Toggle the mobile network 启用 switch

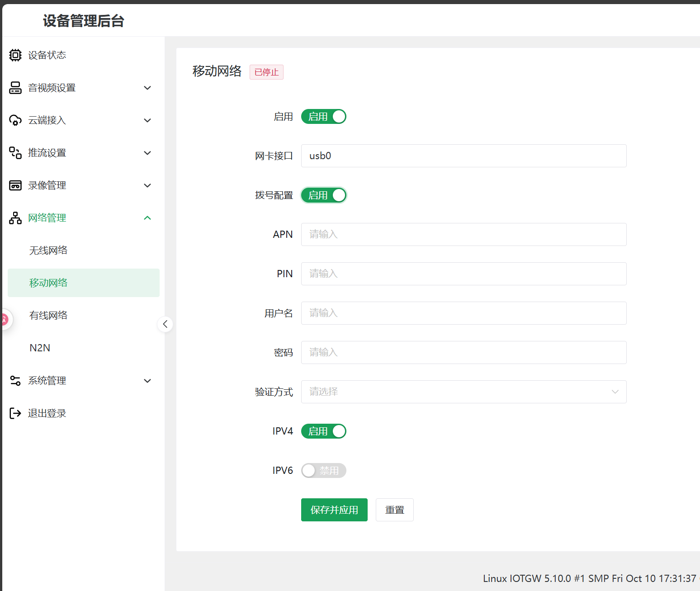(x=323, y=117)
